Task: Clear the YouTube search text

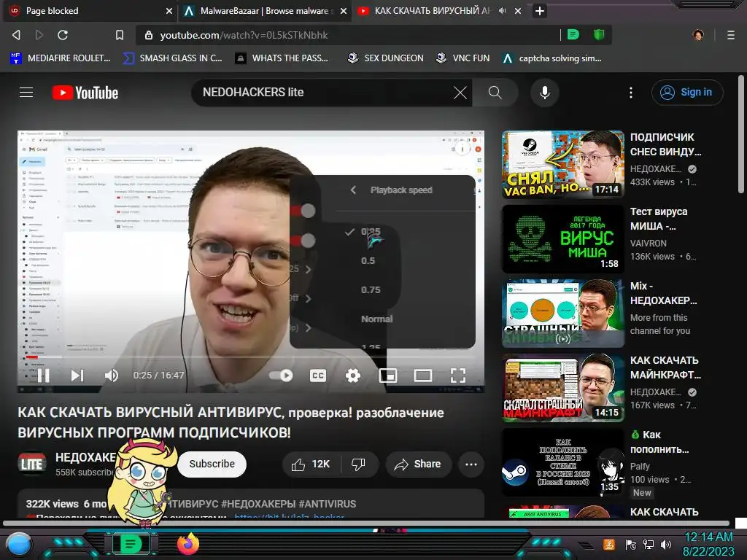Action: 460,93
